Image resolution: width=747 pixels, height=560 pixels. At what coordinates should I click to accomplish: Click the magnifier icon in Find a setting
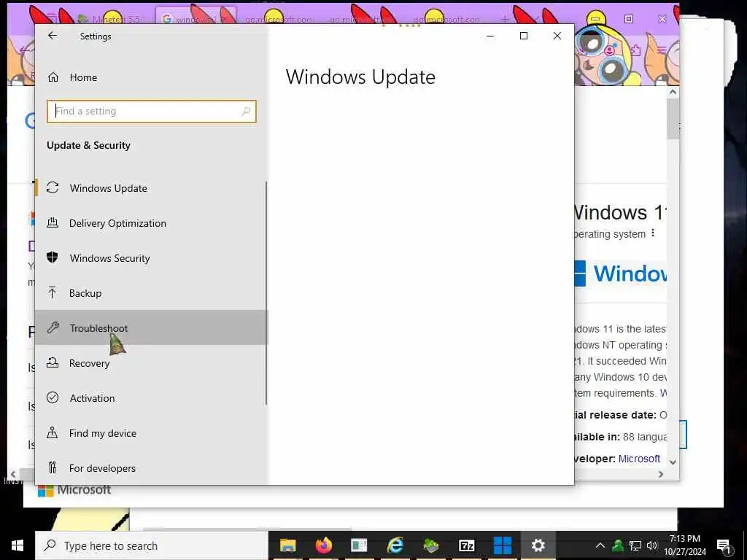coord(246,112)
